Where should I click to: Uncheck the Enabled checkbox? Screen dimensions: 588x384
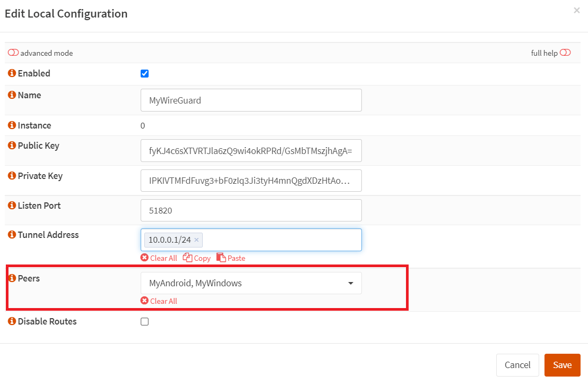(144, 73)
